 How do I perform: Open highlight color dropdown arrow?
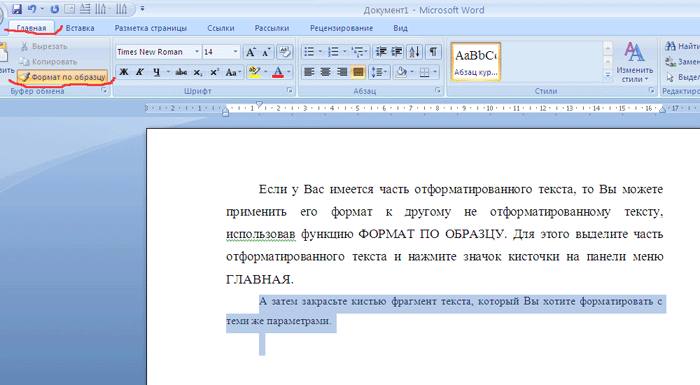point(266,72)
